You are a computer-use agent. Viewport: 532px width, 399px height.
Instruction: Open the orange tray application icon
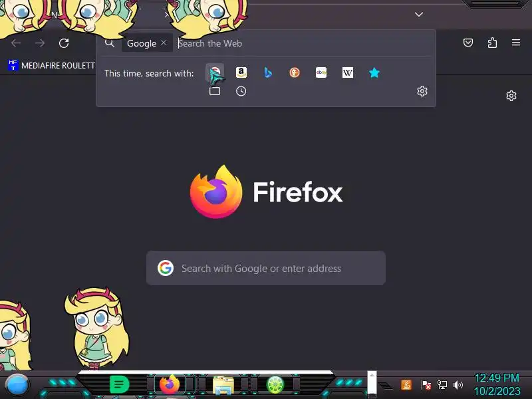(406, 385)
